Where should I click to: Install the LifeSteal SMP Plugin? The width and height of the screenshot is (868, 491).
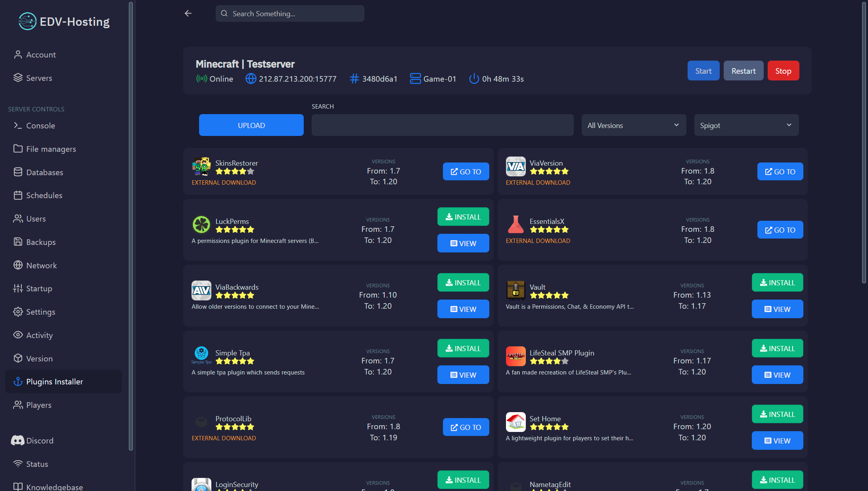[777, 348]
